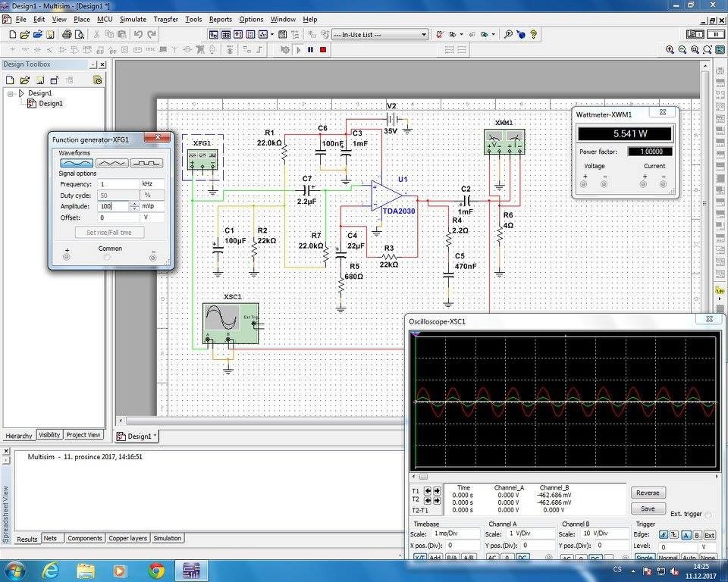This screenshot has height=582, width=728.
Task: Choose channel A as trigger source
Action: click(686, 535)
